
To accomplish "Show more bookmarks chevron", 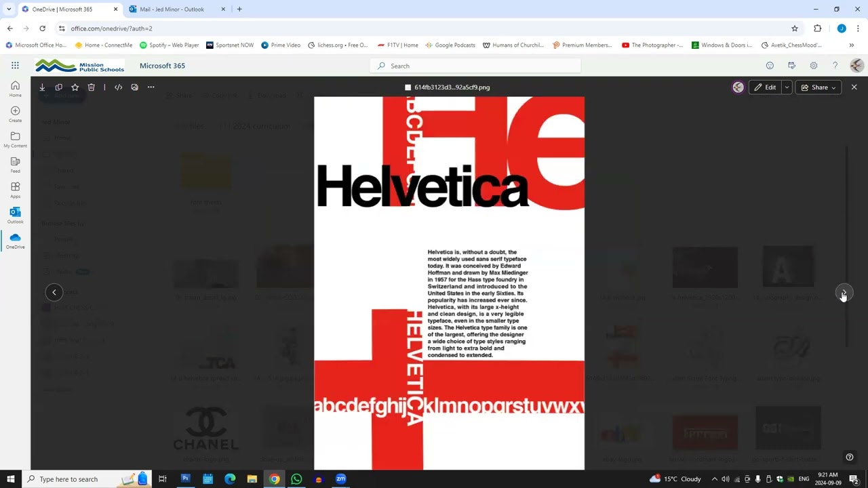I will coord(851,45).
